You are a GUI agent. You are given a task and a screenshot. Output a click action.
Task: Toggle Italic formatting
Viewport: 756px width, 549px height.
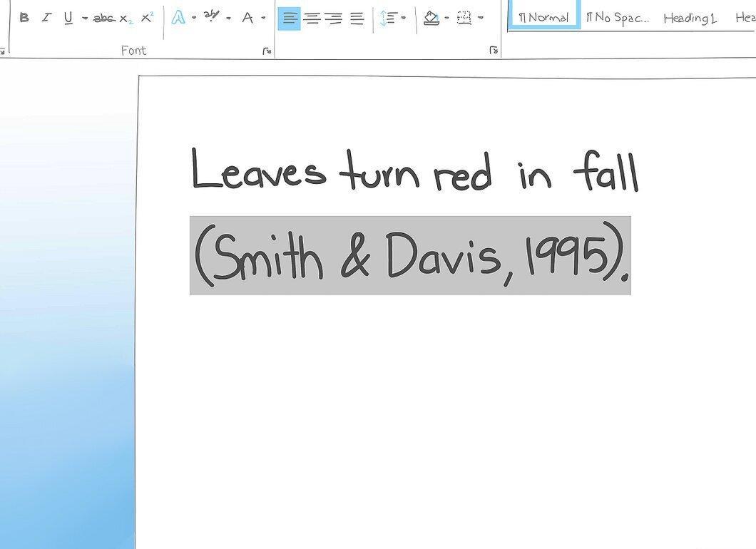tap(46, 18)
